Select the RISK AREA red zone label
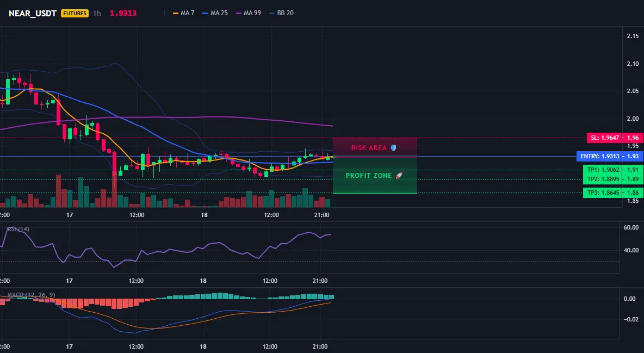 pos(369,147)
